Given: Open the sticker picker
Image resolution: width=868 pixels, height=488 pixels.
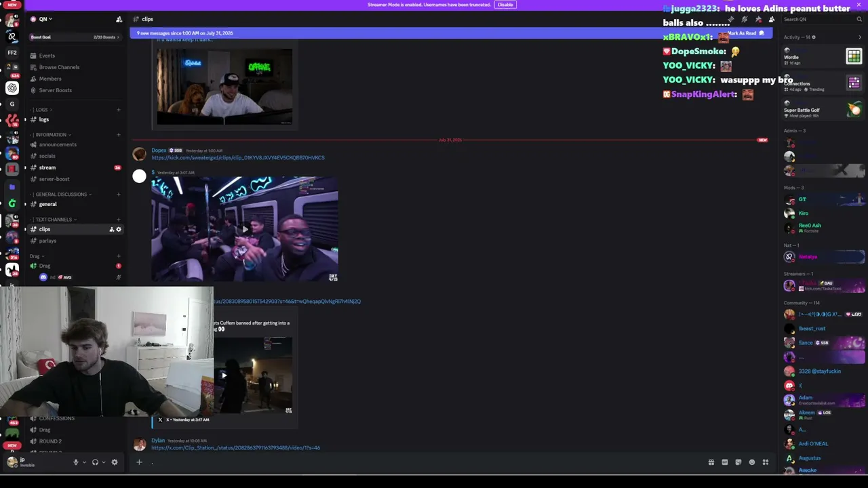Looking at the screenshot, I should (738, 462).
